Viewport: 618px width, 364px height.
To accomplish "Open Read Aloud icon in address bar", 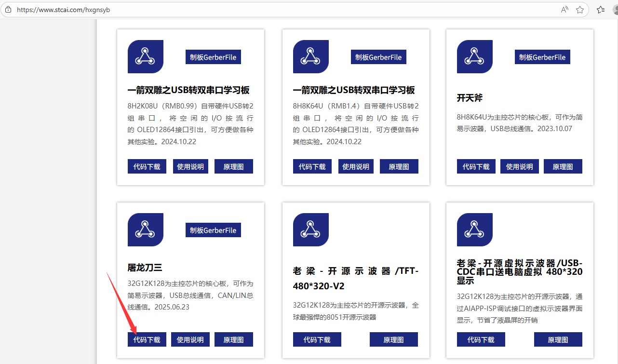I will (x=564, y=10).
